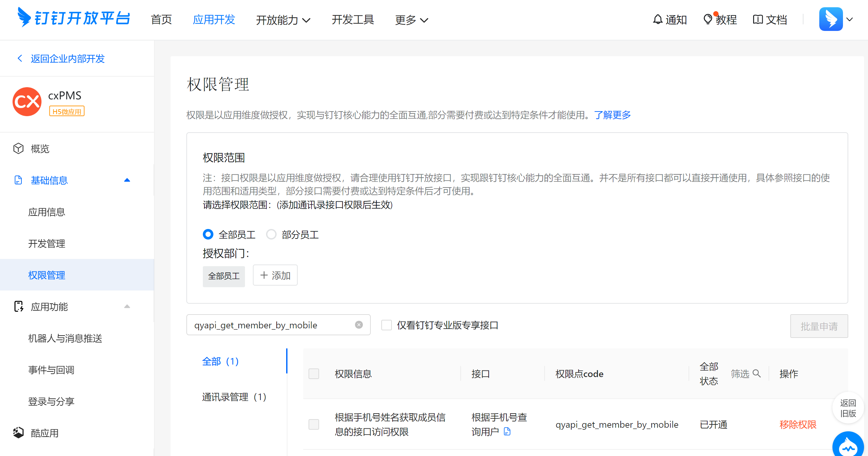Open the floating support assistant button
Screen dimensions: 868x456
pos(848,444)
